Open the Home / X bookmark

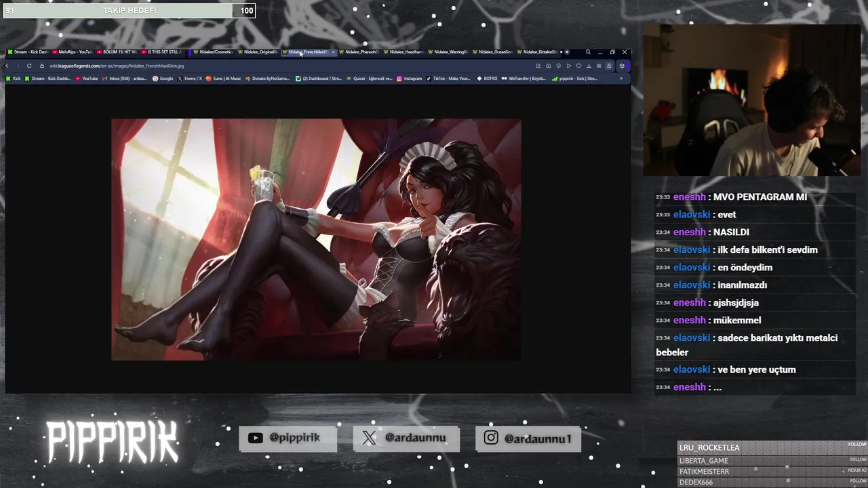click(x=190, y=79)
